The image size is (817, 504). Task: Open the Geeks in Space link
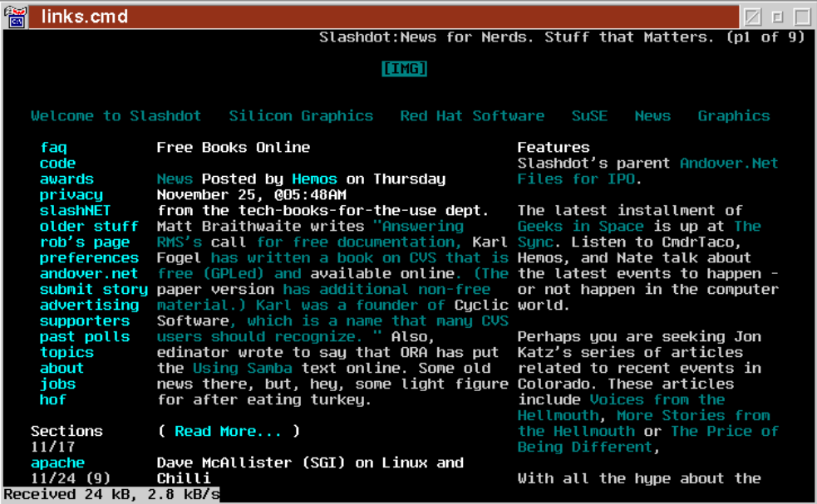point(580,227)
